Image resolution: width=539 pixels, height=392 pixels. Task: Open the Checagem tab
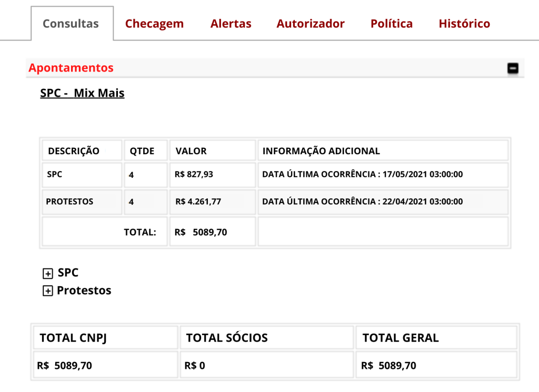(x=154, y=24)
